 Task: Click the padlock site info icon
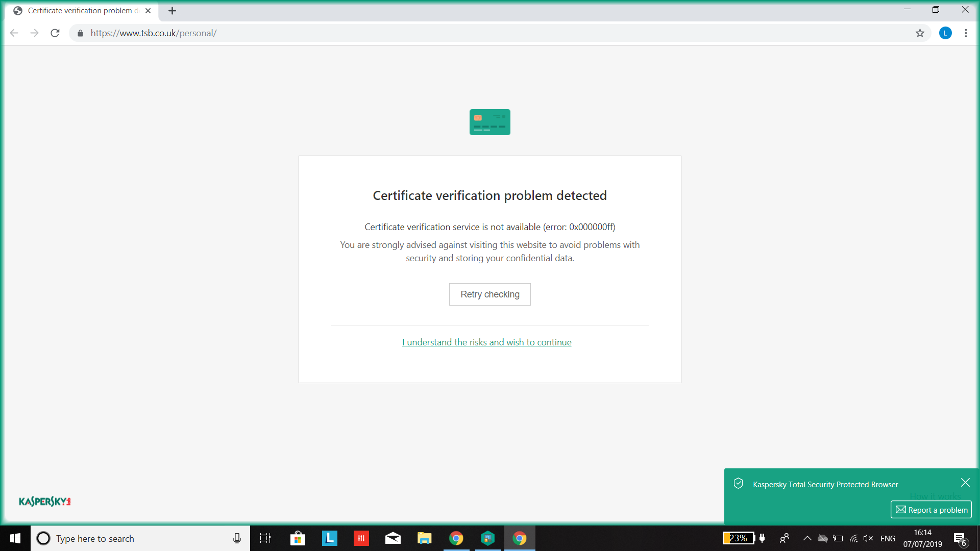(x=80, y=33)
